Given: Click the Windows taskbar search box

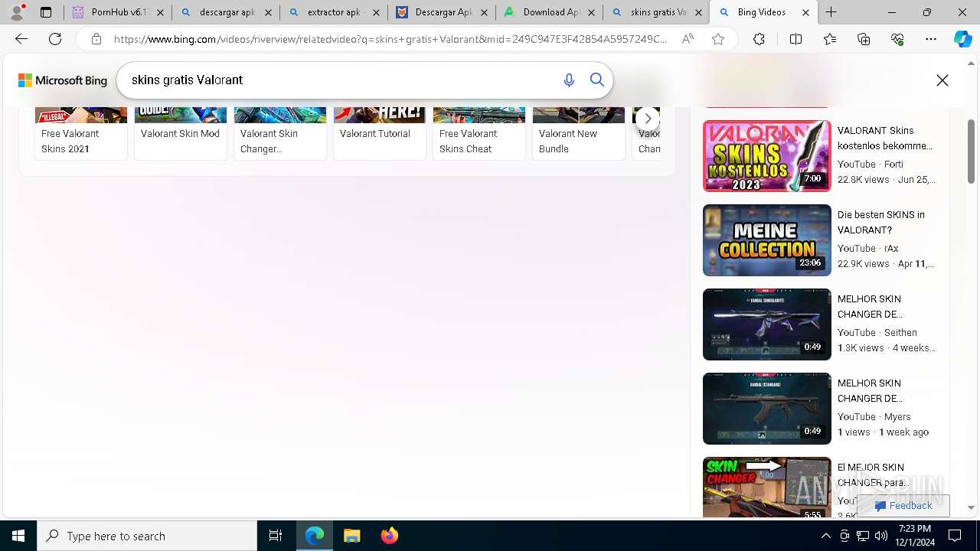Looking at the screenshot, I should [x=147, y=536].
